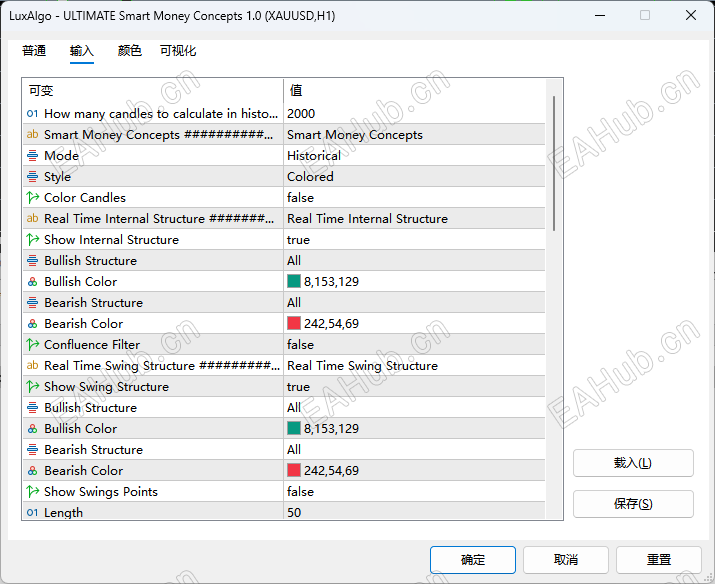Pick Swing Structure Bearish Color red swatch
This screenshot has height=584, width=715.
tap(294, 470)
